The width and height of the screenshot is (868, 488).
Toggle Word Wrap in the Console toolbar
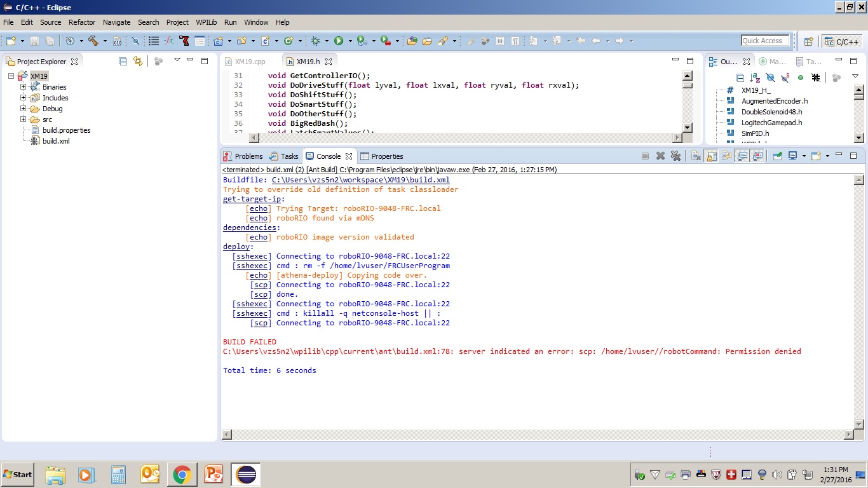[726, 156]
